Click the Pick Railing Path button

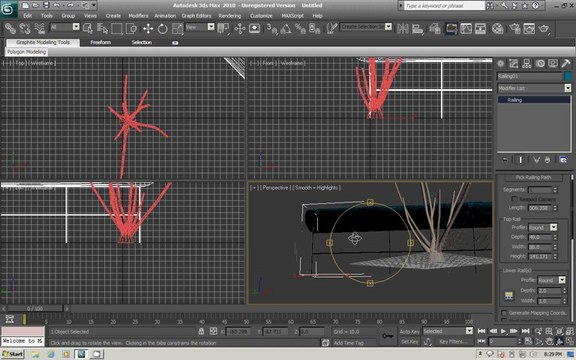click(x=533, y=177)
